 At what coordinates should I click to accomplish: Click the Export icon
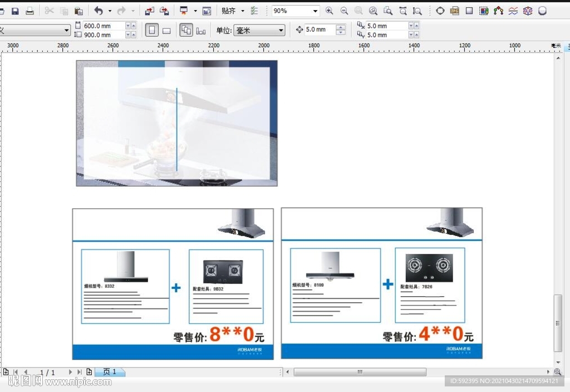click(164, 11)
